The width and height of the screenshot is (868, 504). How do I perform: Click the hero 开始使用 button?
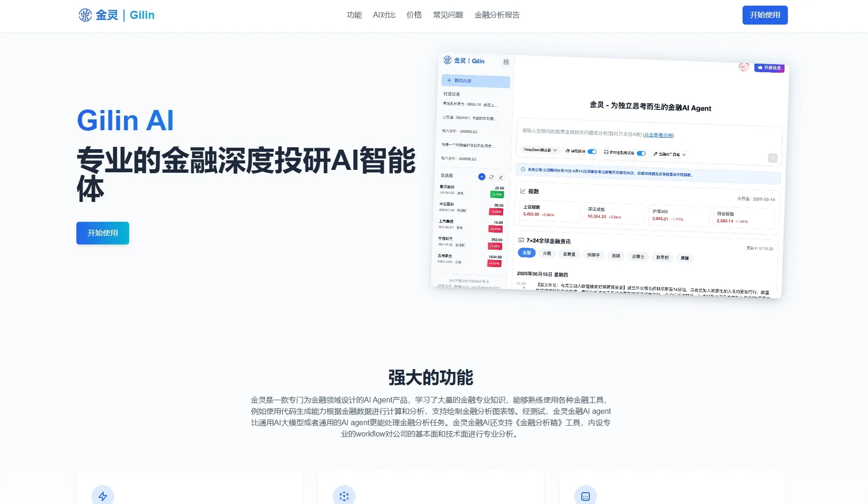tap(102, 233)
